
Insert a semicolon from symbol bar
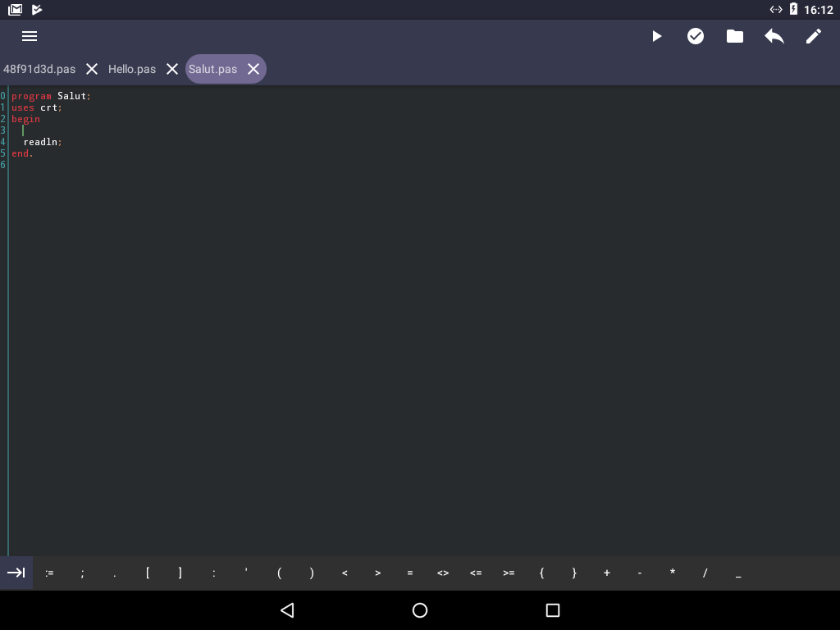tap(82, 573)
